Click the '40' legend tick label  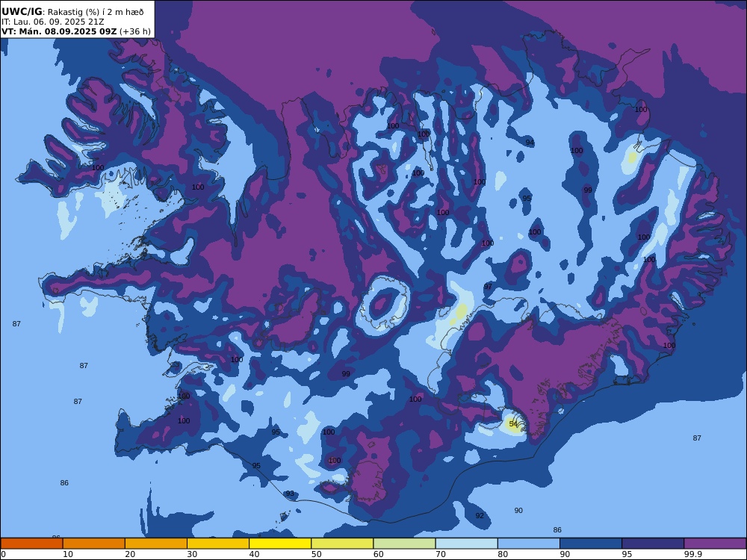pyautogui.click(x=255, y=554)
